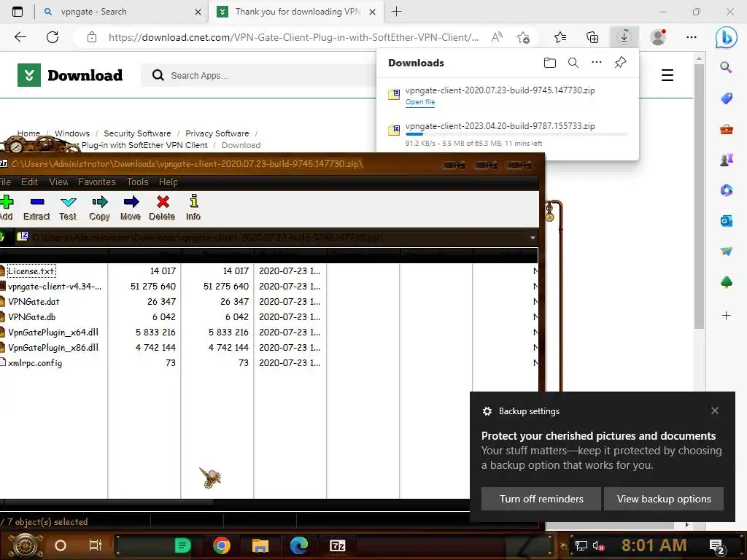Open Edge Favorites star list

click(560, 37)
